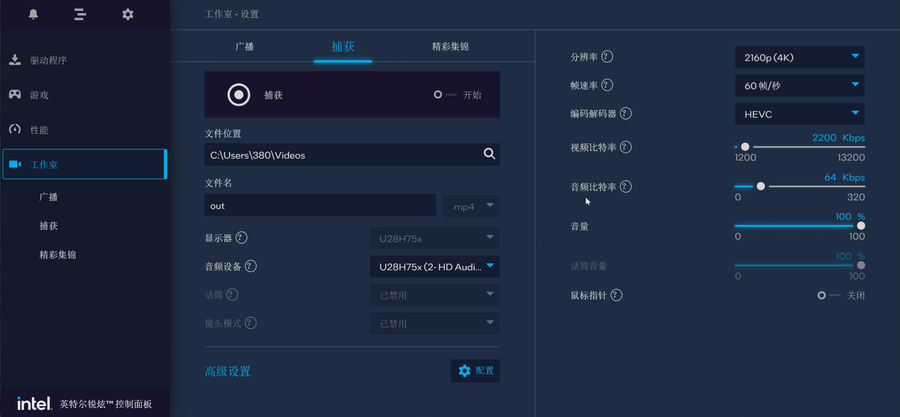Click the 配置 advanced settings button

475,371
